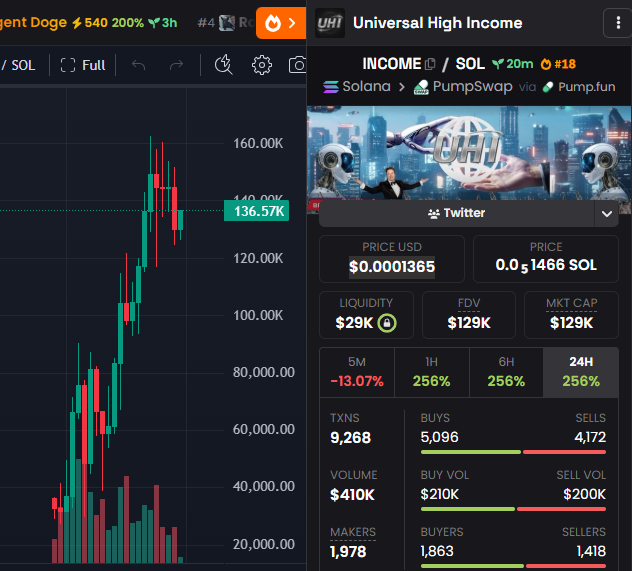Click the Pump.fun pill icon

click(548, 87)
